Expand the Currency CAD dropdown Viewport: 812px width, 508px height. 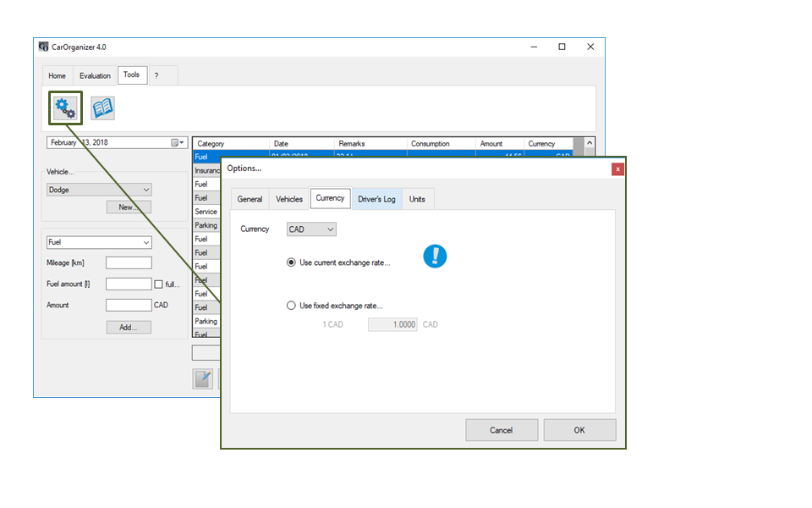[x=311, y=229]
